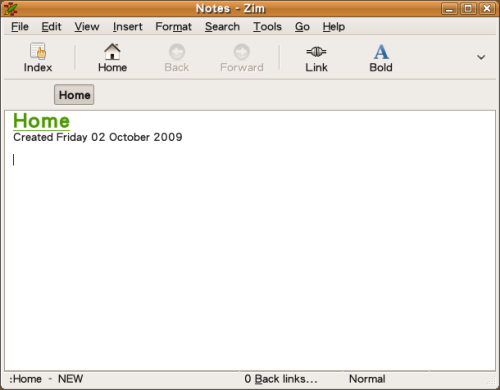Open the Insert menu

click(x=127, y=26)
